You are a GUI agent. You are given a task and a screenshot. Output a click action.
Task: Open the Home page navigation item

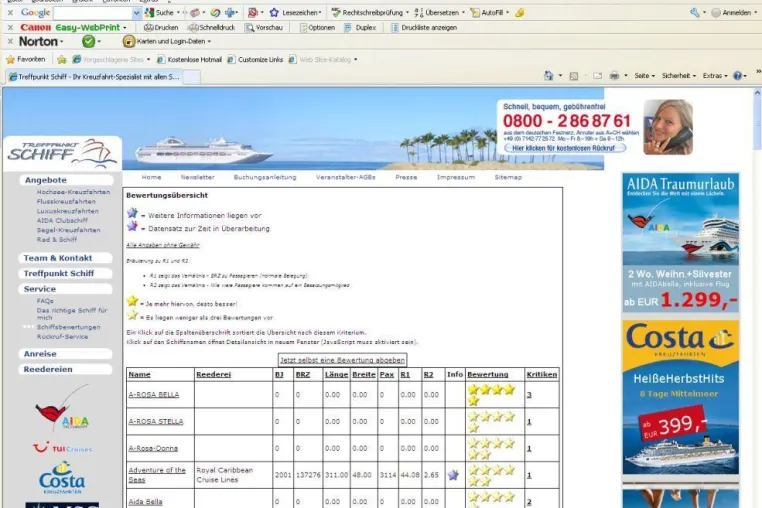151,177
